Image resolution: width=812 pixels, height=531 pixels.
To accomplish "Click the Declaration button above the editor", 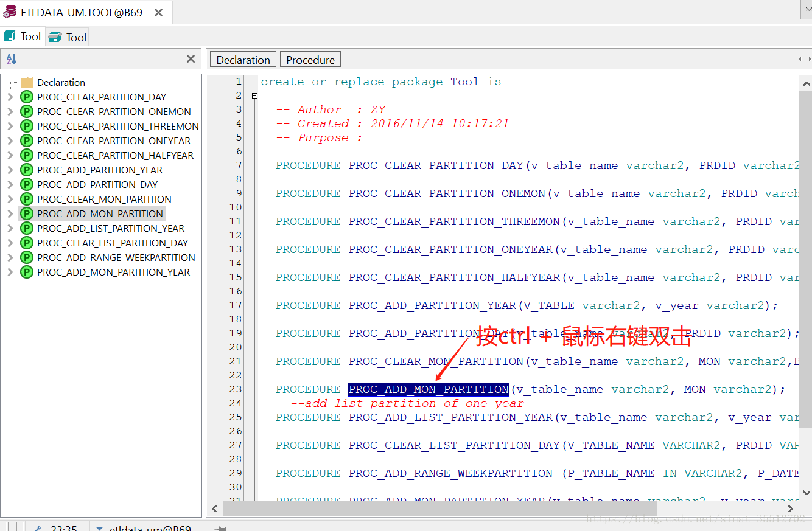I will pyautogui.click(x=243, y=60).
